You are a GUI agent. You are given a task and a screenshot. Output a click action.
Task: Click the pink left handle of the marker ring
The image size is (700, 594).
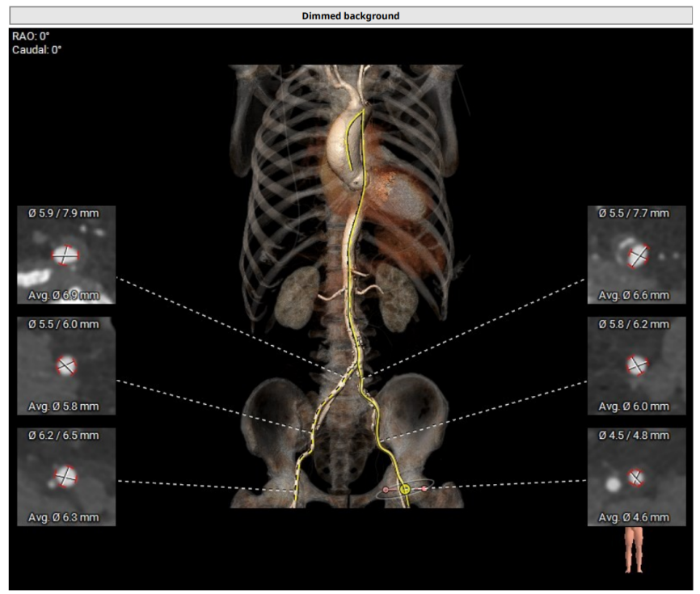tap(386, 490)
